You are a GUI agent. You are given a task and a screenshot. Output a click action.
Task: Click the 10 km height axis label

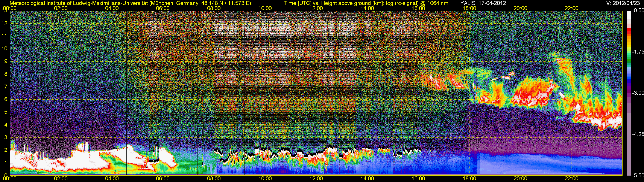(5, 48)
